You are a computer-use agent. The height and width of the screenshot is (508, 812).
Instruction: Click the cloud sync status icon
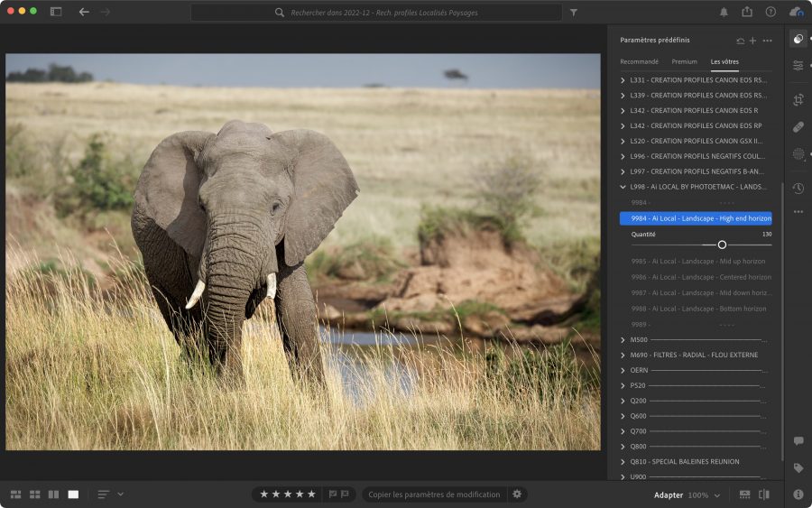(796, 12)
